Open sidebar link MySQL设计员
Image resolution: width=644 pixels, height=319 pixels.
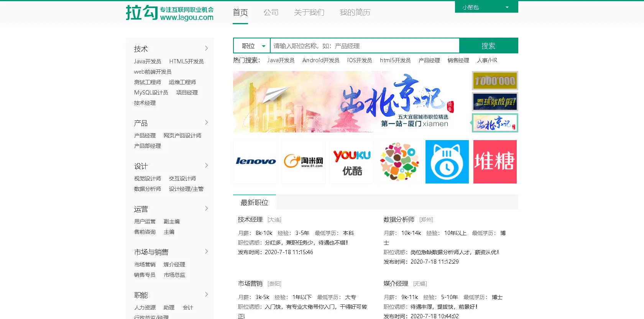click(151, 93)
